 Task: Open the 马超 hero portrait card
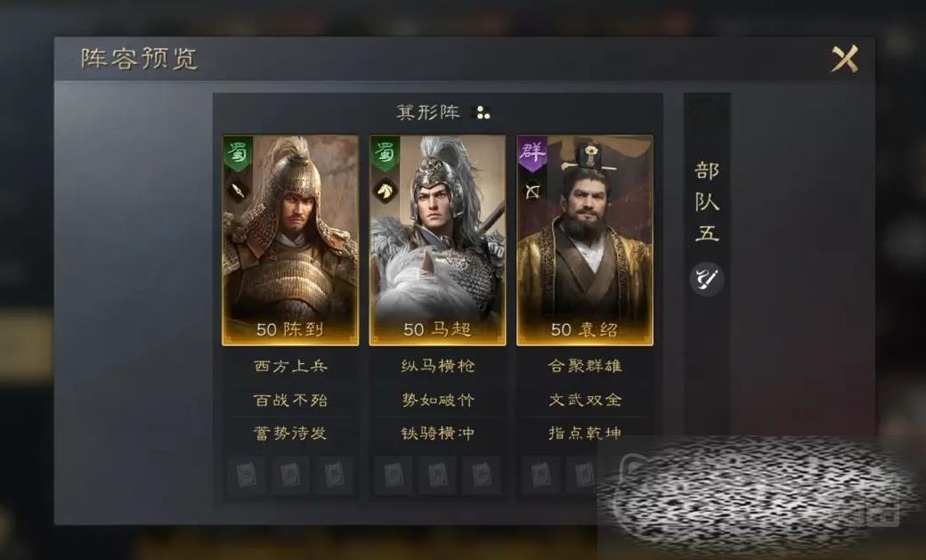point(437,240)
